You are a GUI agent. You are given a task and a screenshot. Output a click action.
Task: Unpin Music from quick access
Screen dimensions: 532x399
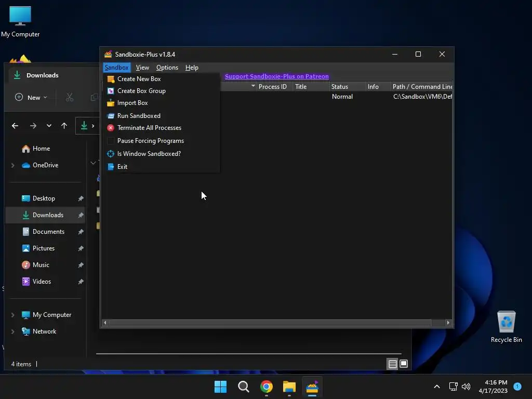pos(81,265)
